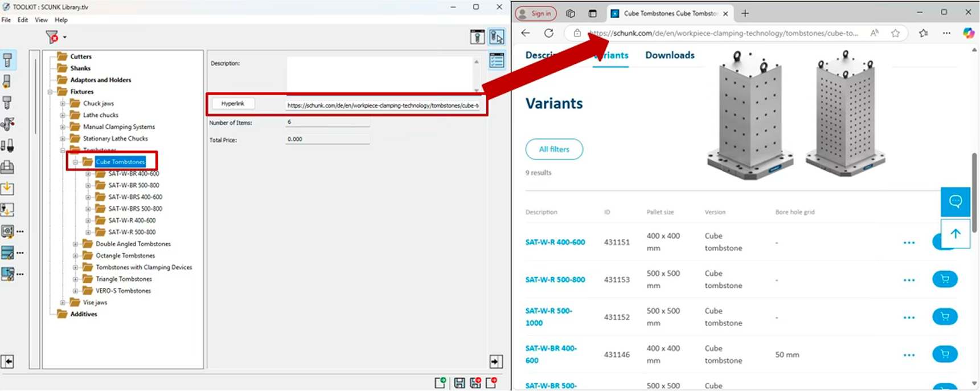Image resolution: width=980 pixels, height=391 pixels.
Task: Open the SAT-W-R 500-1000 product link
Action: tap(549, 317)
